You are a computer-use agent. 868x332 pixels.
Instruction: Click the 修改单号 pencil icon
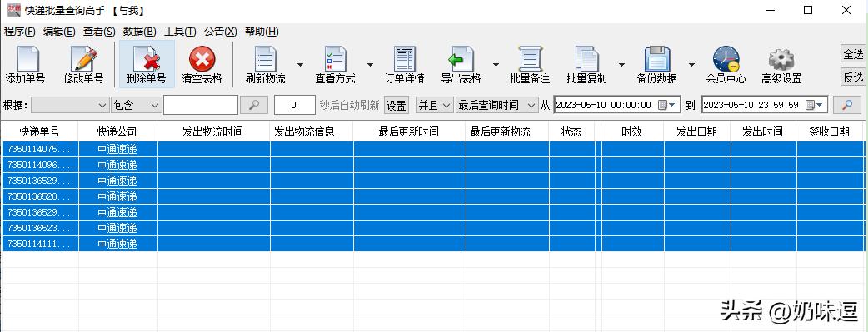point(83,58)
